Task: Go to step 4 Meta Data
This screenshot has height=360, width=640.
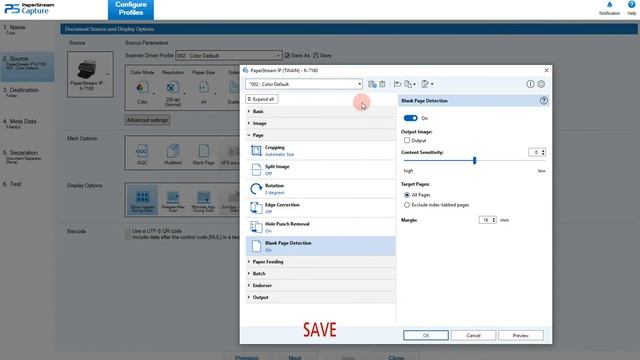Action: [x=27, y=124]
